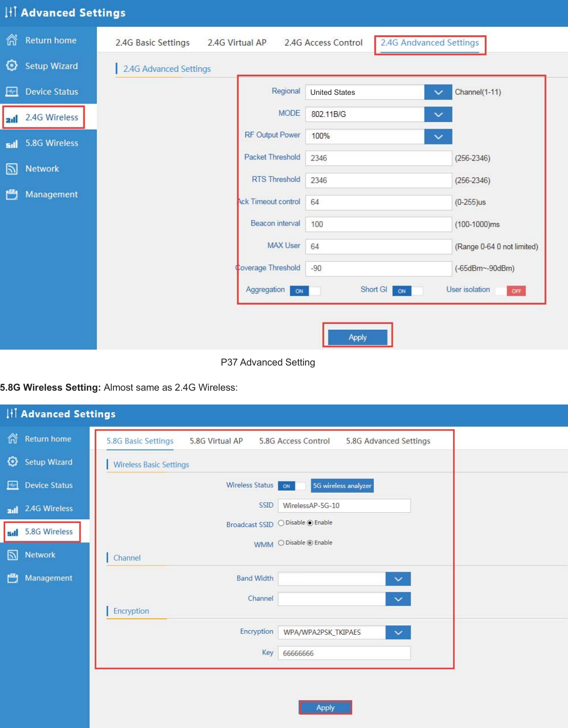Select 5.8G Wireless label in top sidebar
This screenshot has height=728, width=568.
point(52,143)
